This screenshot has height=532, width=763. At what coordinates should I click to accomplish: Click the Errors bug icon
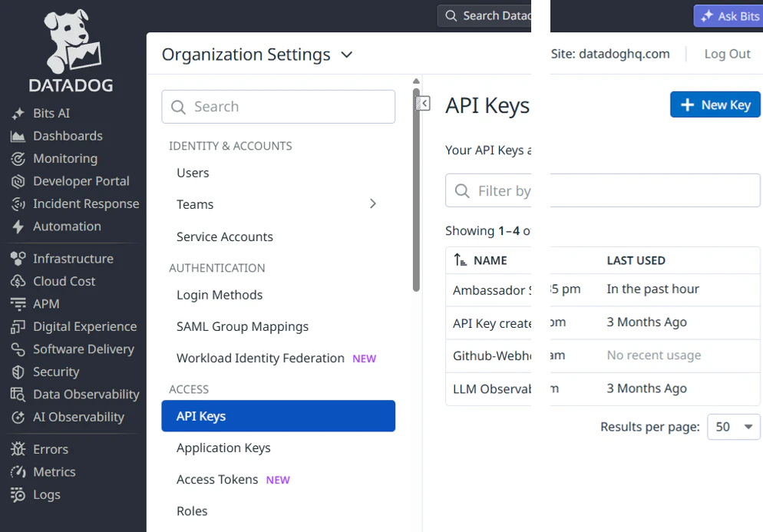(18, 449)
